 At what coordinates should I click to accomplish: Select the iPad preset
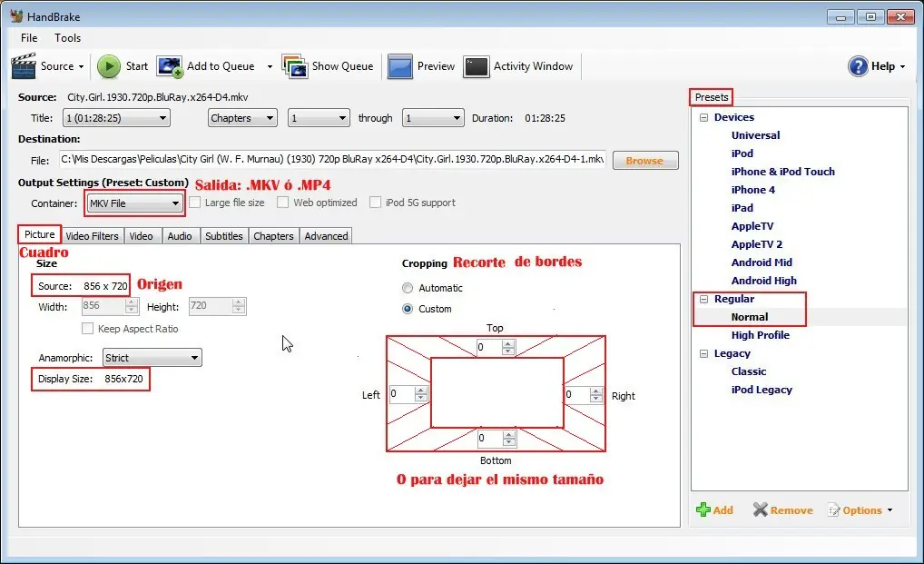[x=742, y=208]
